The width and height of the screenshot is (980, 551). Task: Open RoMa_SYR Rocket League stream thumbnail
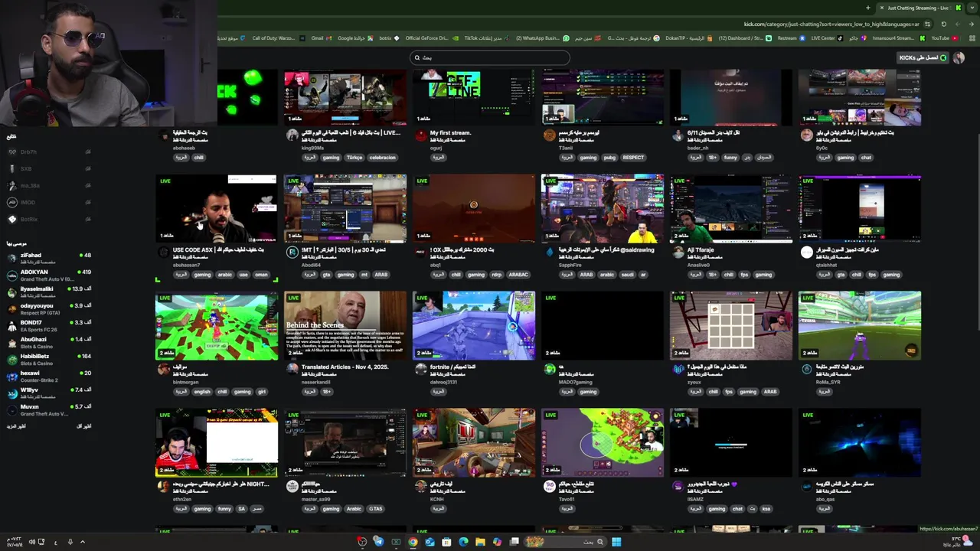(x=860, y=325)
